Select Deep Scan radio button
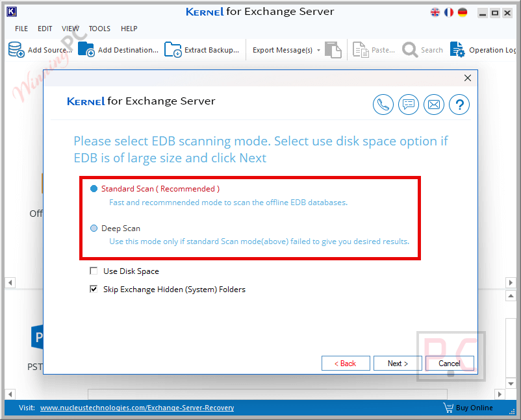The image size is (521, 420). point(94,228)
